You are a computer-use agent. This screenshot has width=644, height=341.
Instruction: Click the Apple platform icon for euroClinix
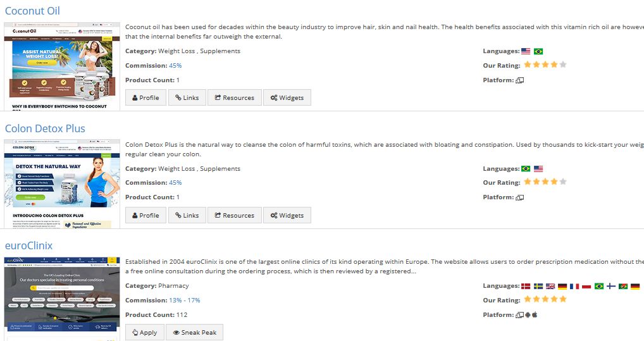click(x=535, y=314)
